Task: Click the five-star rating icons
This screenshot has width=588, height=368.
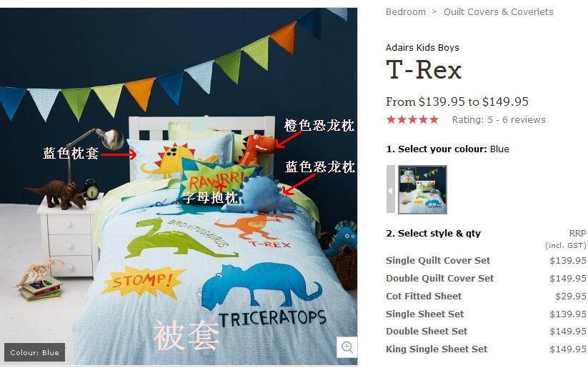Action: (x=412, y=119)
